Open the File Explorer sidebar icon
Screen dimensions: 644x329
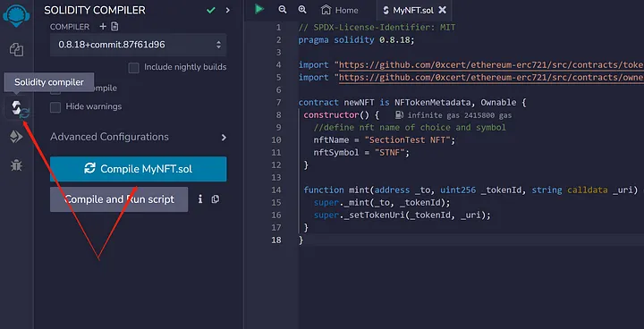coord(16,50)
